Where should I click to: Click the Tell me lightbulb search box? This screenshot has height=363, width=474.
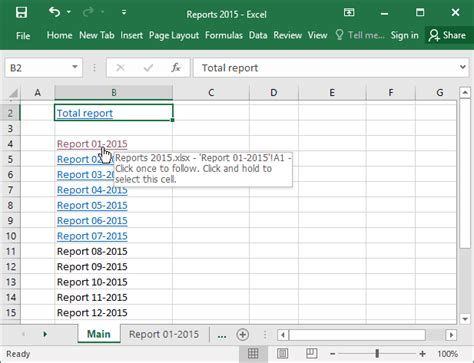click(360, 35)
